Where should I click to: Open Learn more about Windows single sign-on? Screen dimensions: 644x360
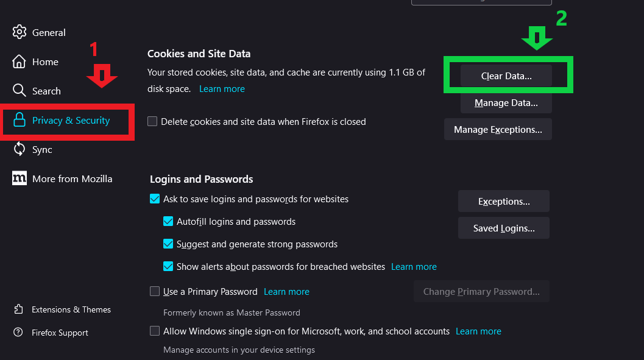(x=478, y=331)
